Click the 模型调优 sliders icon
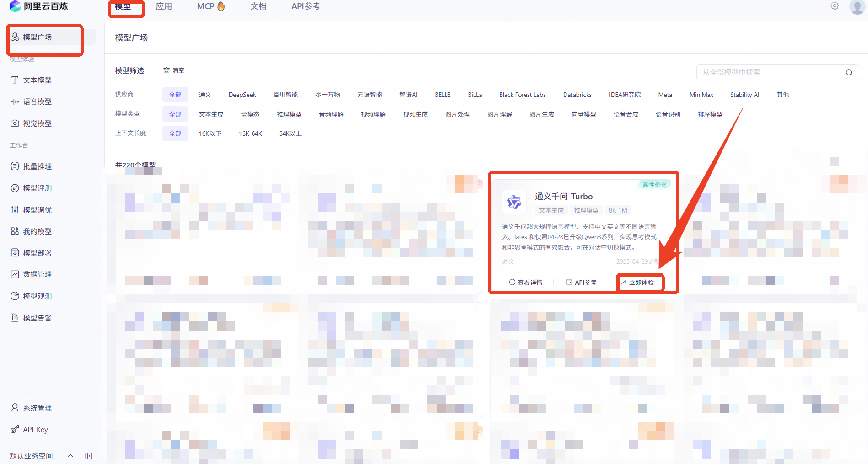This screenshot has width=868, height=464. pyautogui.click(x=15, y=210)
